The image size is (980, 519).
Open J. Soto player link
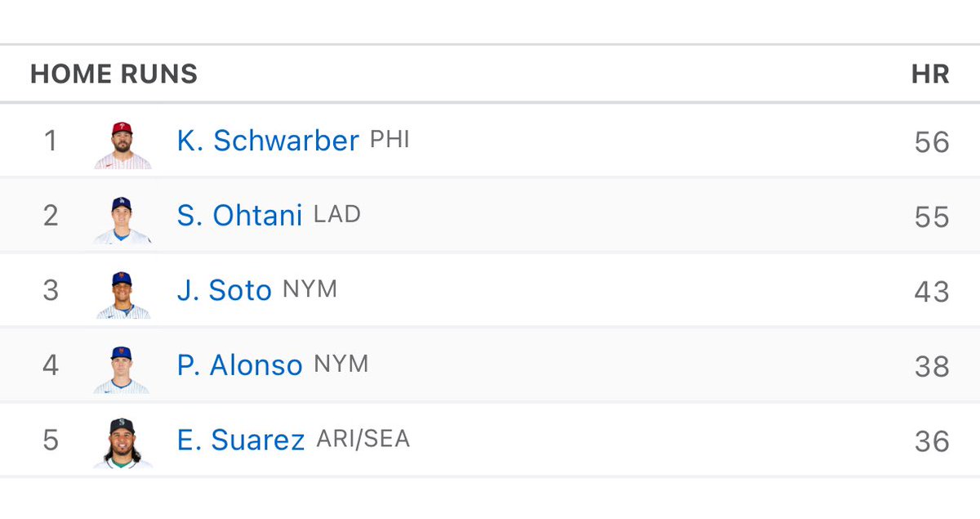(x=224, y=292)
